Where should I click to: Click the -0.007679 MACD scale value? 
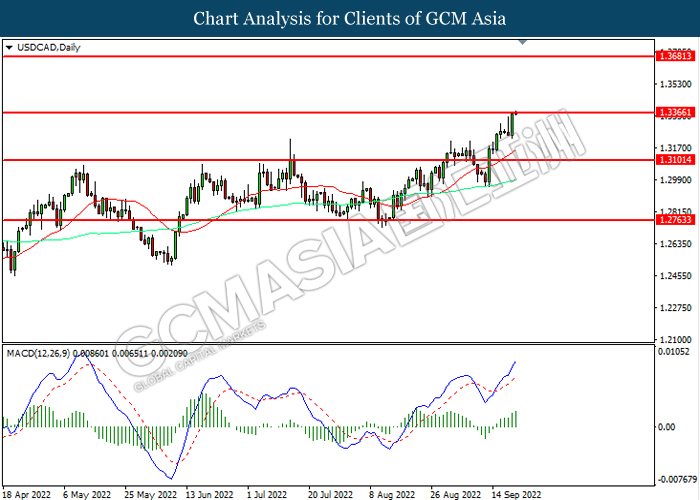(676, 479)
